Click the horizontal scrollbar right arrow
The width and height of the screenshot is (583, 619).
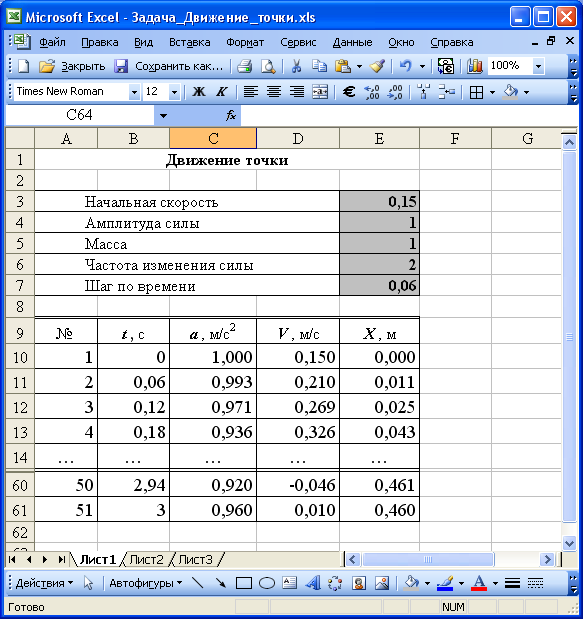coord(547,559)
